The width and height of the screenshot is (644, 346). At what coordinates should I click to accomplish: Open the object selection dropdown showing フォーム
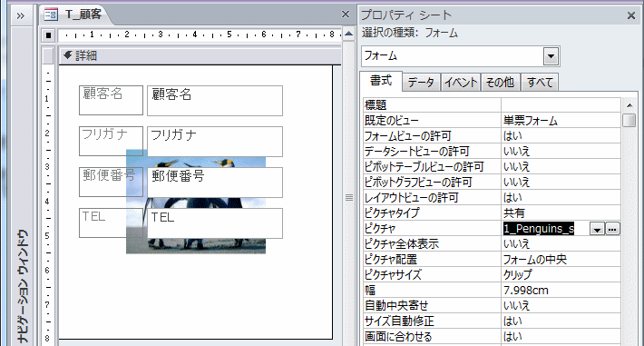(551, 56)
